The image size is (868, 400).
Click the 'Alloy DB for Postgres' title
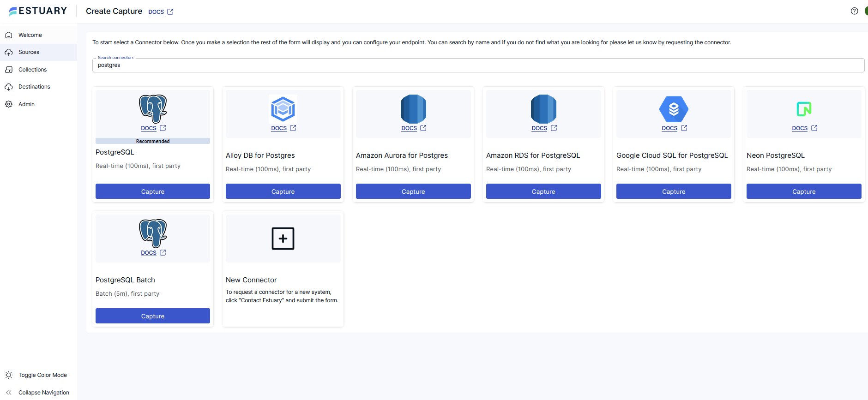point(260,155)
